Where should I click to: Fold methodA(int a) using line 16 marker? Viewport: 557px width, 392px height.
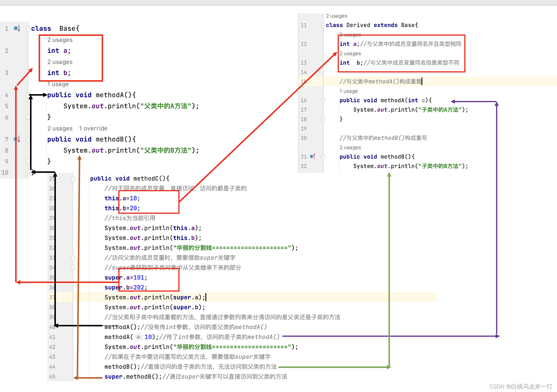pyautogui.click(x=323, y=101)
